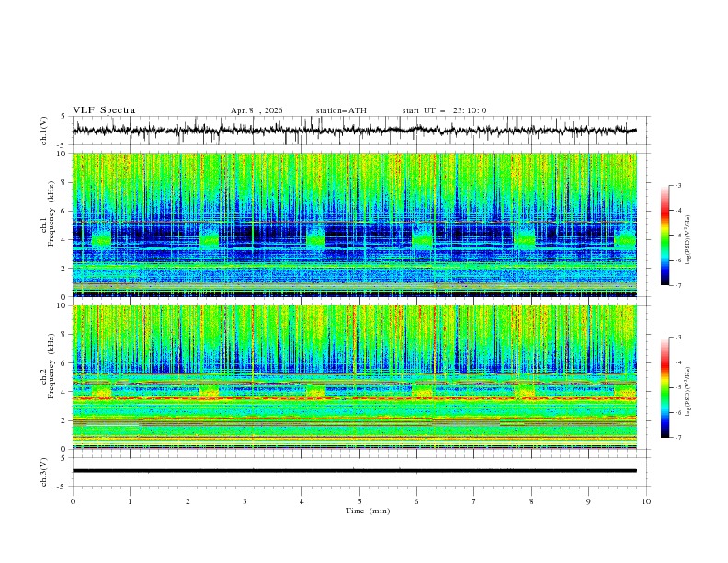Select the "ch.1(V)" axis label
The width and height of the screenshot is (728, 563).
click(x=44, y=131)
